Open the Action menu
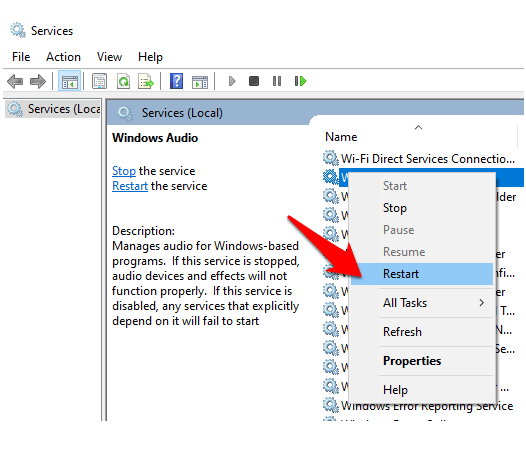The image size is (526, 450). coord(63,57)
